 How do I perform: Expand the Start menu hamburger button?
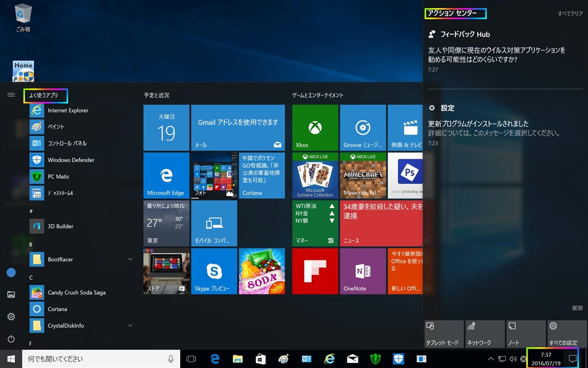pos(11,94)
